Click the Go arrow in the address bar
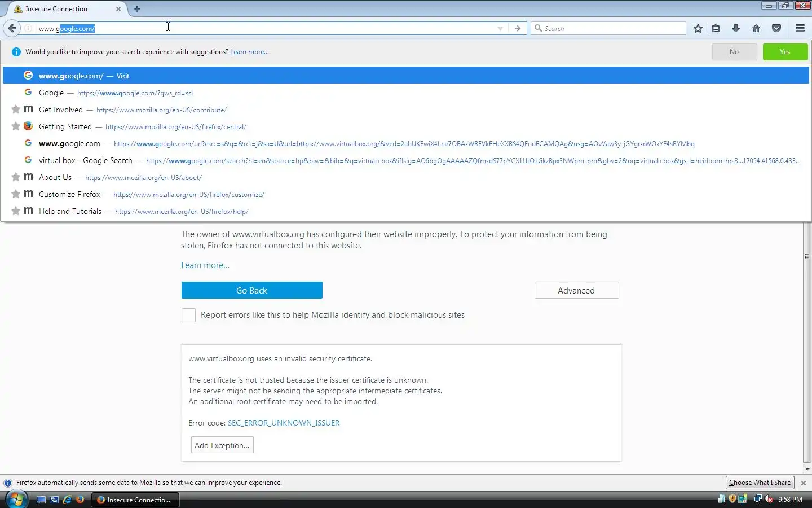Image resolution: width=812 pixels, height=508 pixels. (x=518, y=28)
